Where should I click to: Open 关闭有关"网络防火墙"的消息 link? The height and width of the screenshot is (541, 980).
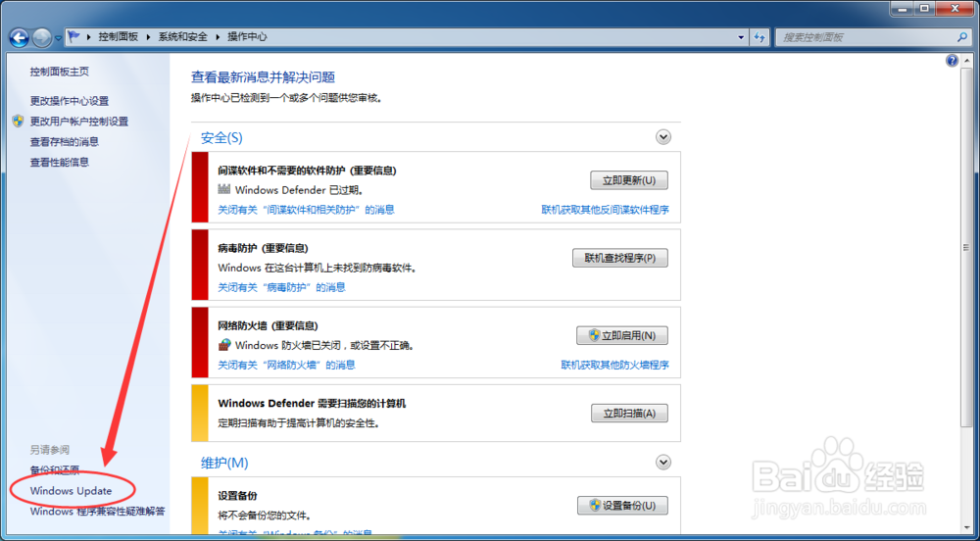click(286, 365)
